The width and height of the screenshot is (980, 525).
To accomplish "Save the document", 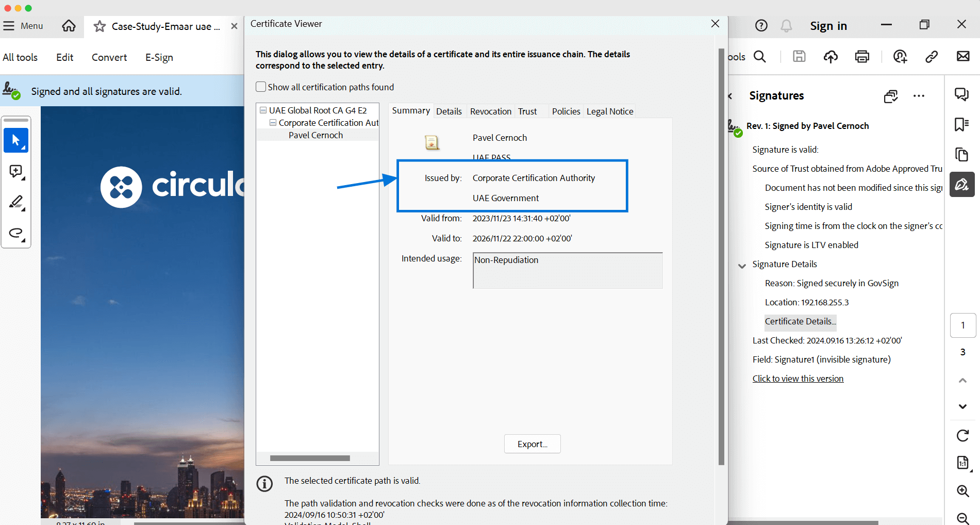I will click(x=799, y=57).
